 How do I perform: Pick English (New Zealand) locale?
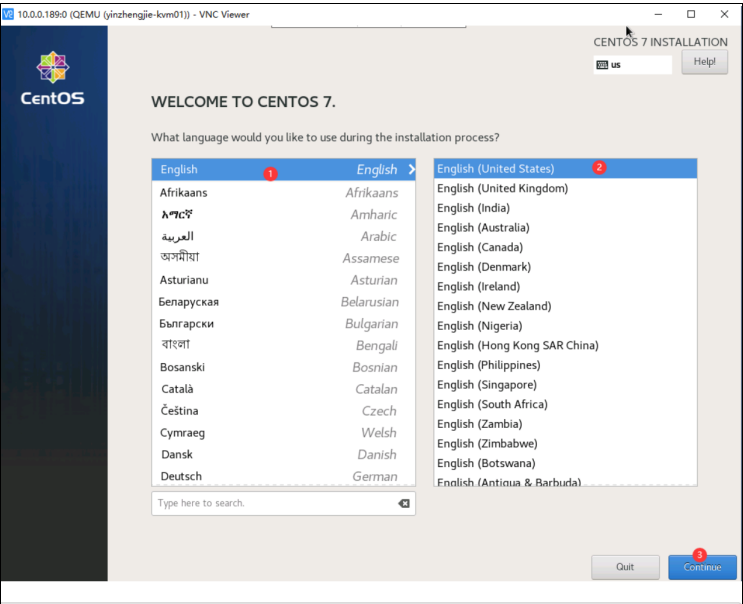[x=565, y=307]
